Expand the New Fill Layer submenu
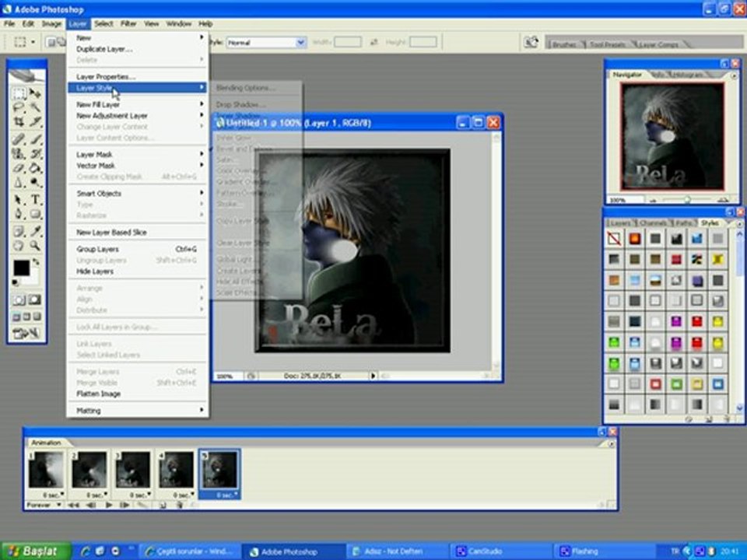Viewport: 747px width, 560px height. point(137,104)
